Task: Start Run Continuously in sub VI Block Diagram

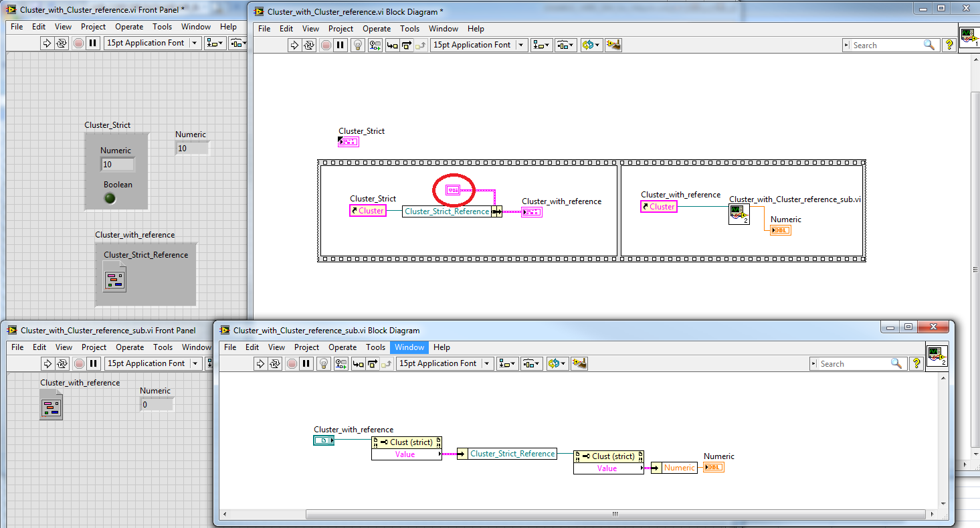Action: [x=275, y=363]
